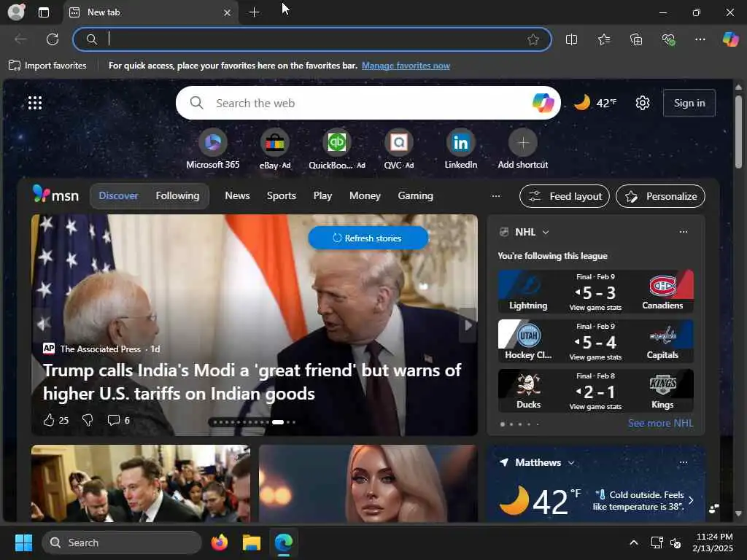Open the Edge profile avatar icon
This screenshot has height=560, width=747.
(x=16, y=12)
